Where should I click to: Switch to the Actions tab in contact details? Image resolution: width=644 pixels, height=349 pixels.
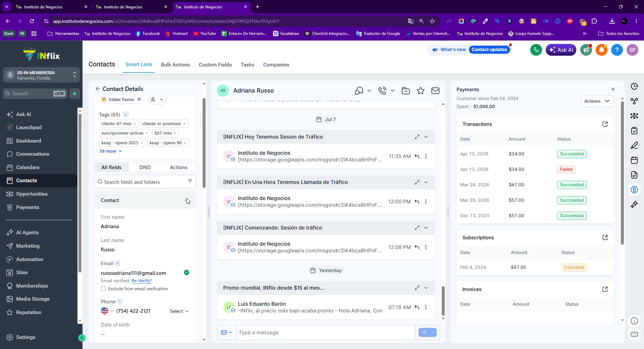coord(178,167)
